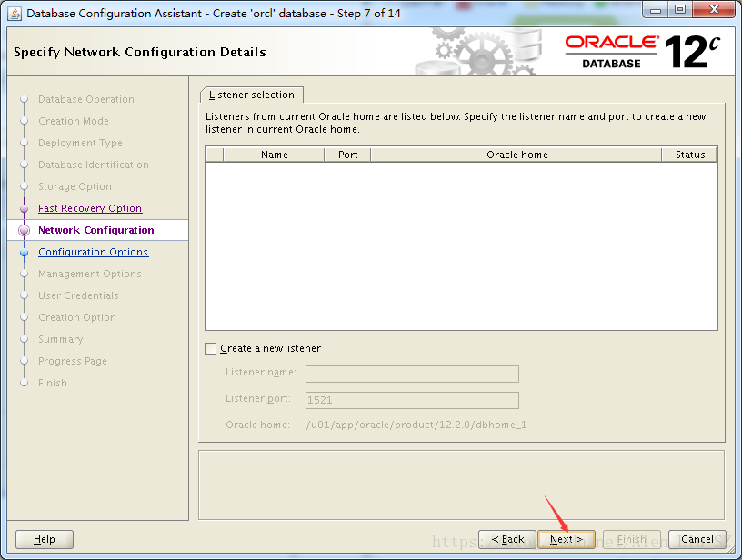The image size is (742, 560).
Task: Click the Summary step
Action: [x=61, y=339]
